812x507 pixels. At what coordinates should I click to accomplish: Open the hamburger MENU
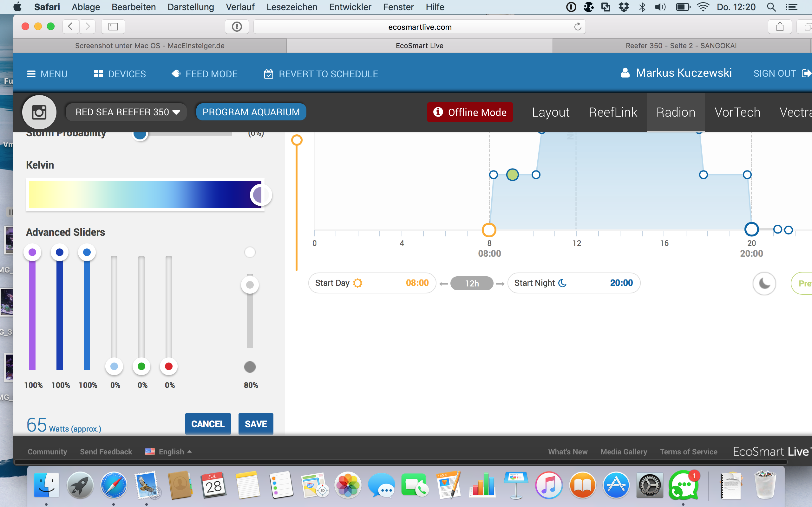tap(47, 74)
